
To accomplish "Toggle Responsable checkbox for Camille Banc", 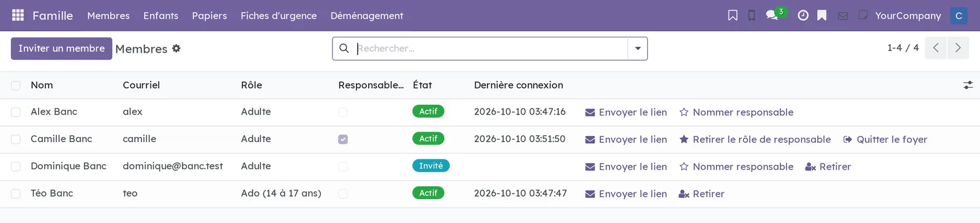I will coord(343,139).
